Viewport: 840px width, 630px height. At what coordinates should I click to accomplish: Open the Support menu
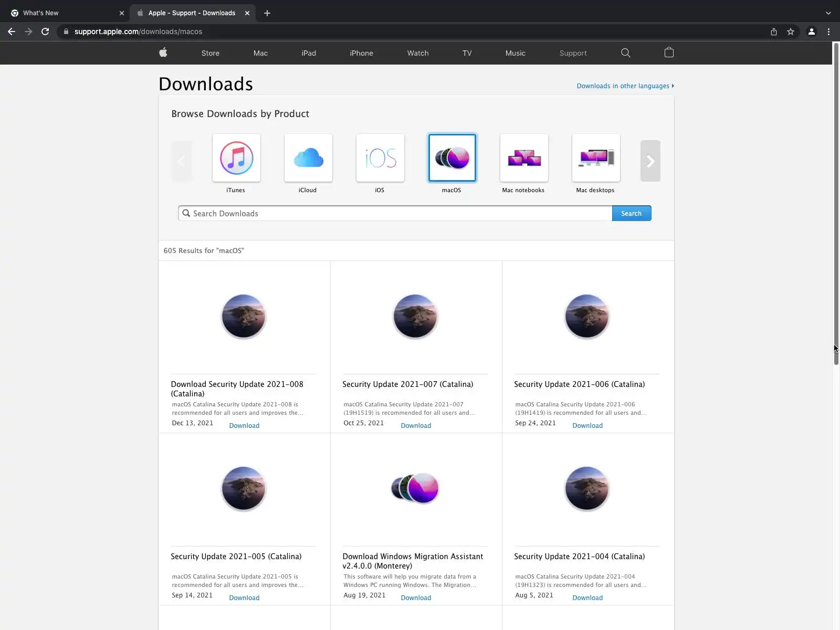(573, 53)
